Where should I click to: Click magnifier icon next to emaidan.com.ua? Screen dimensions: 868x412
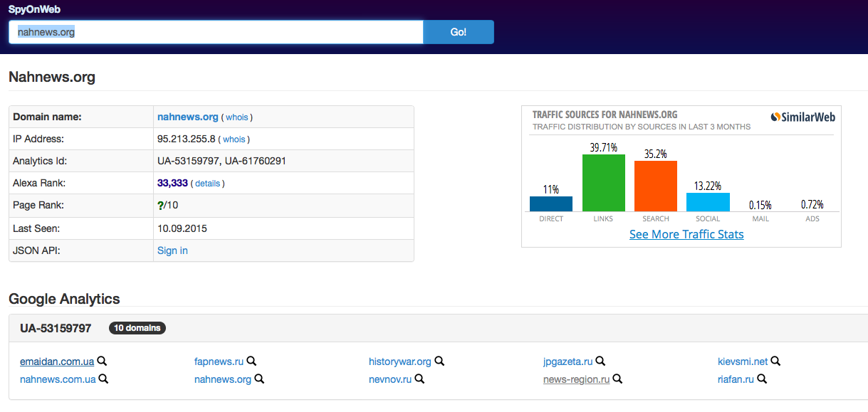[103, 361]
